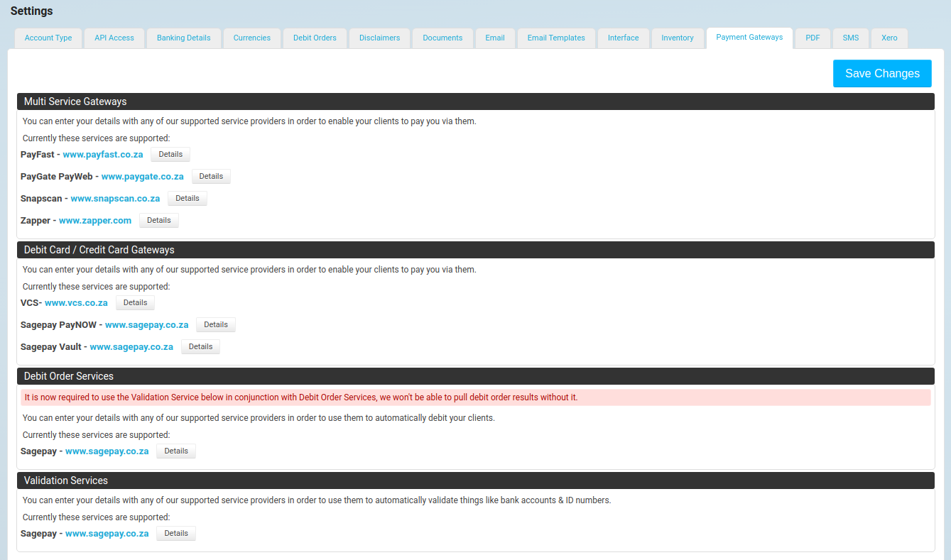Click the PayGate PayWeb label

56,177
